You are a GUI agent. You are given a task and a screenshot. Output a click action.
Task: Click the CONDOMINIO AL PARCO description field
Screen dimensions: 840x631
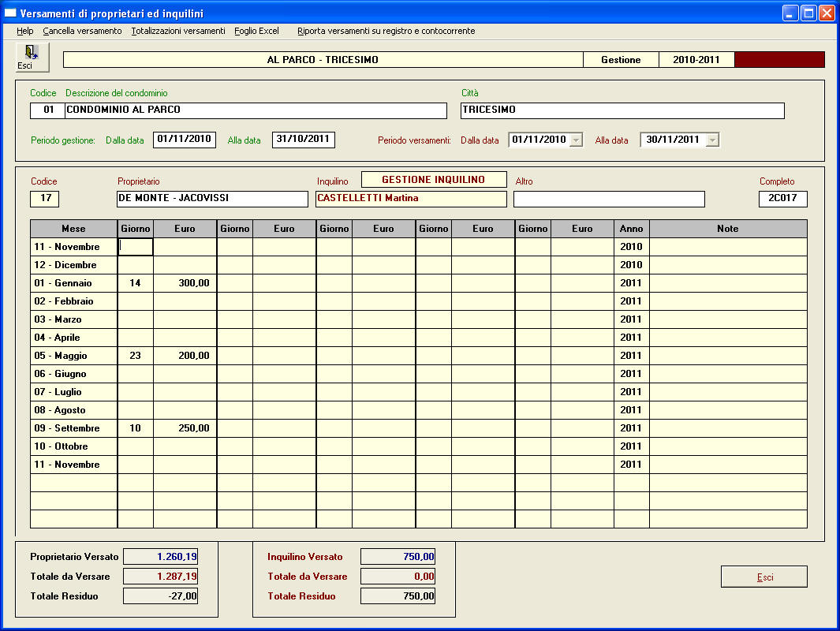(256, 110)
